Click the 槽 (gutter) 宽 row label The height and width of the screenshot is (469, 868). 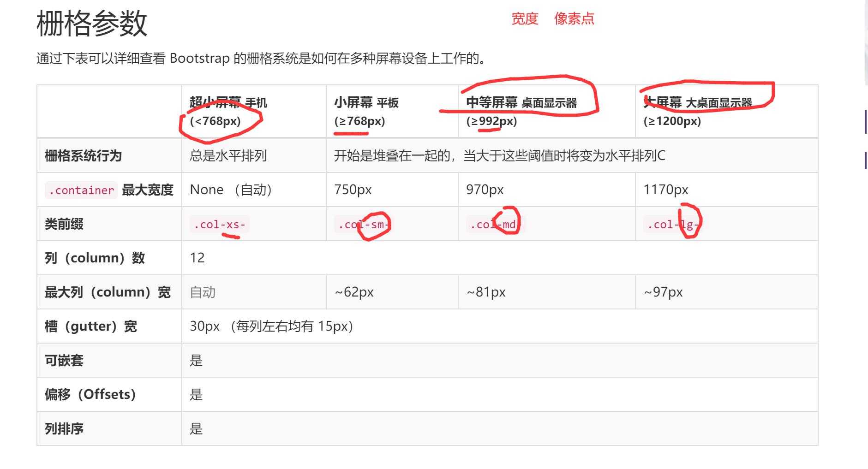(91, 327)
